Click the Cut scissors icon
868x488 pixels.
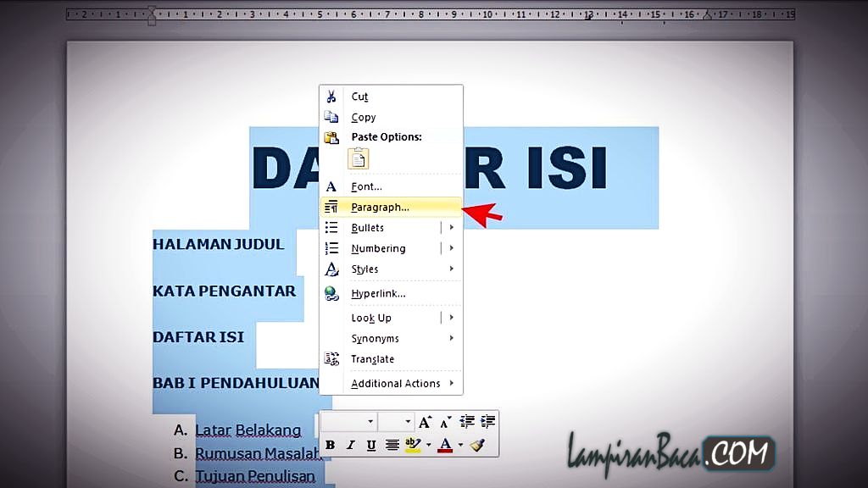pos(331,97)
